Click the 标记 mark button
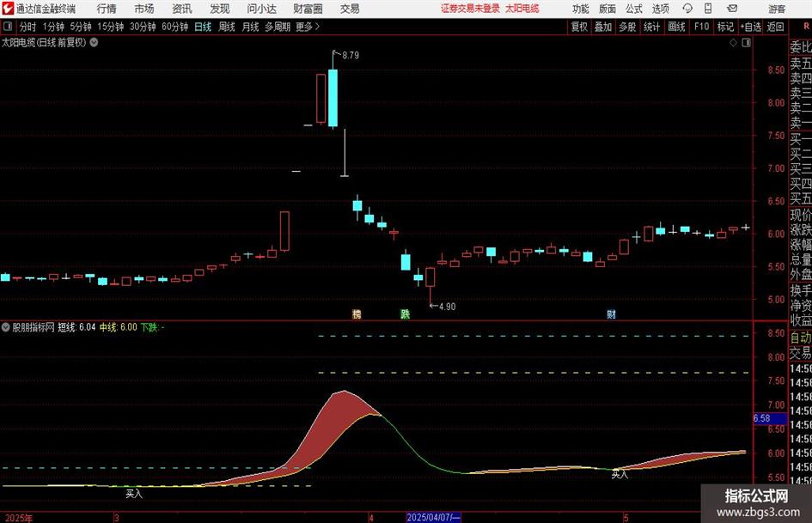Viewport: 812px width, 523px height. (x=725, y=27)
